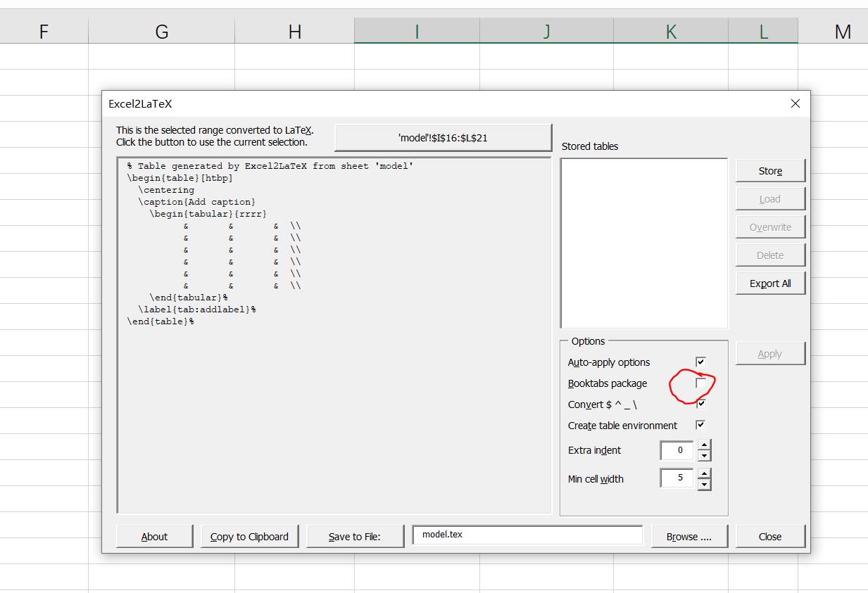Uncheck Create table environment
Screen dimensions: 868x593
[700, 425]
